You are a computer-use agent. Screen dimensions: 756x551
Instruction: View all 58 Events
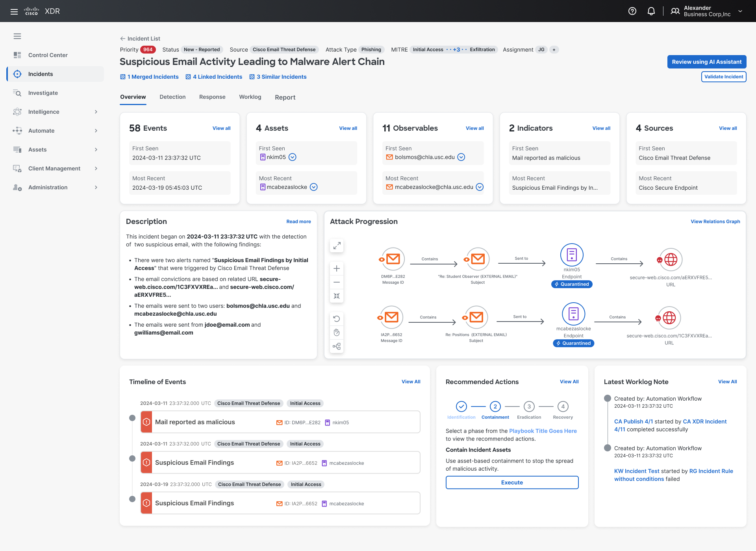coord(222,128)
